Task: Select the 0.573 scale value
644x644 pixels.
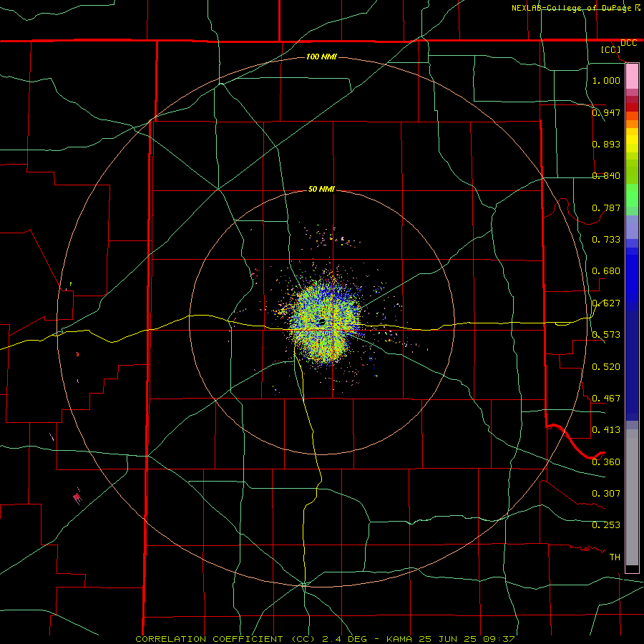Action: pyautogui.click(x=606, y=335)
